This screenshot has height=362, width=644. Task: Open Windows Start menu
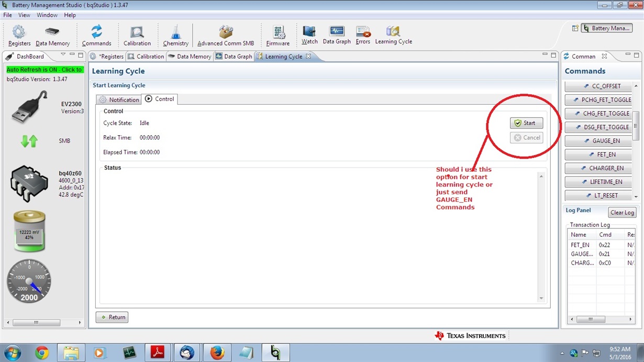coord(13,353)
